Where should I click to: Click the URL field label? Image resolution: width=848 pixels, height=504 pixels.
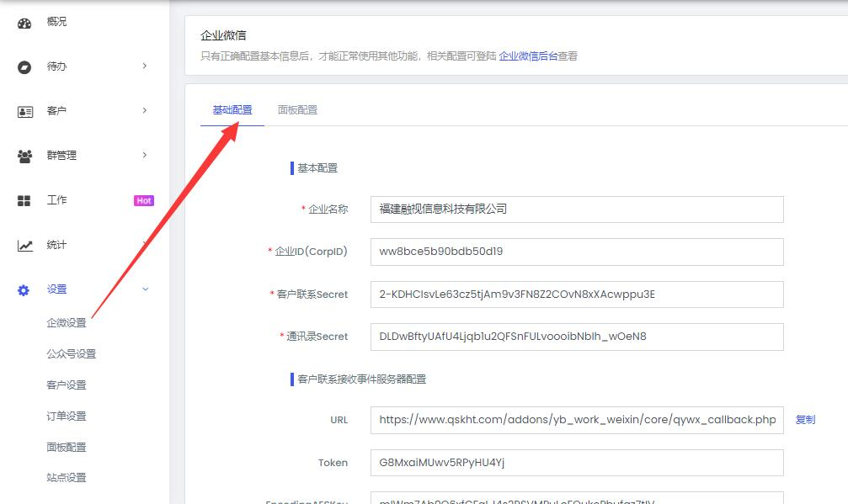(339, 420)
